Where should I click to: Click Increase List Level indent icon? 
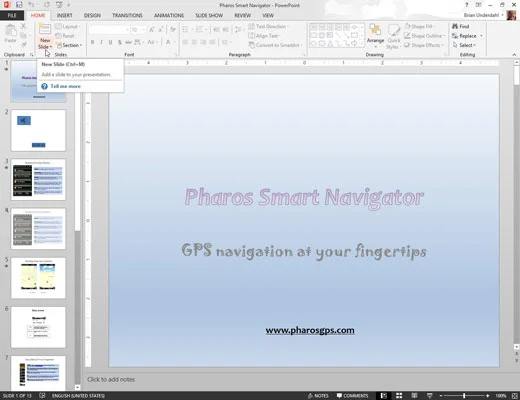(226, 30)
